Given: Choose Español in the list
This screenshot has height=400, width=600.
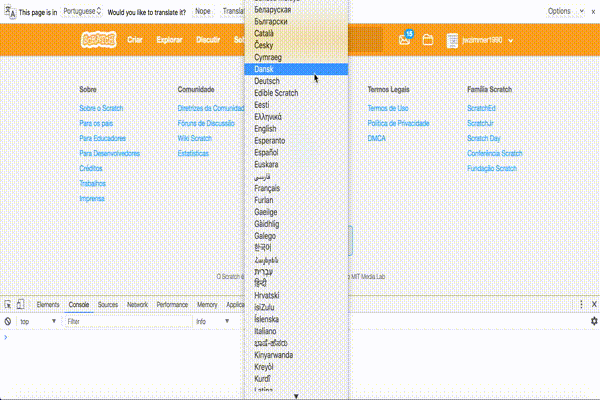Looking at the screenshot, I should tap(296, 152).
